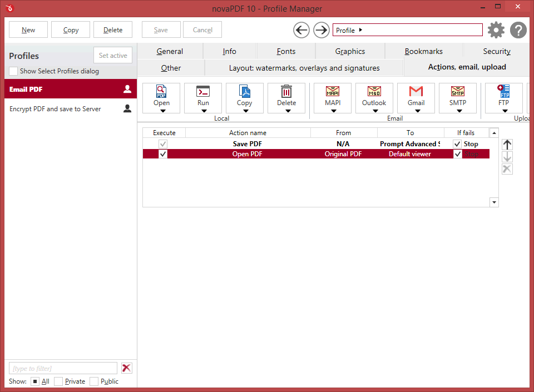Toggle Stop on fail for Open PDF
This screenshot has height=392, width=534.
(457, 154)
